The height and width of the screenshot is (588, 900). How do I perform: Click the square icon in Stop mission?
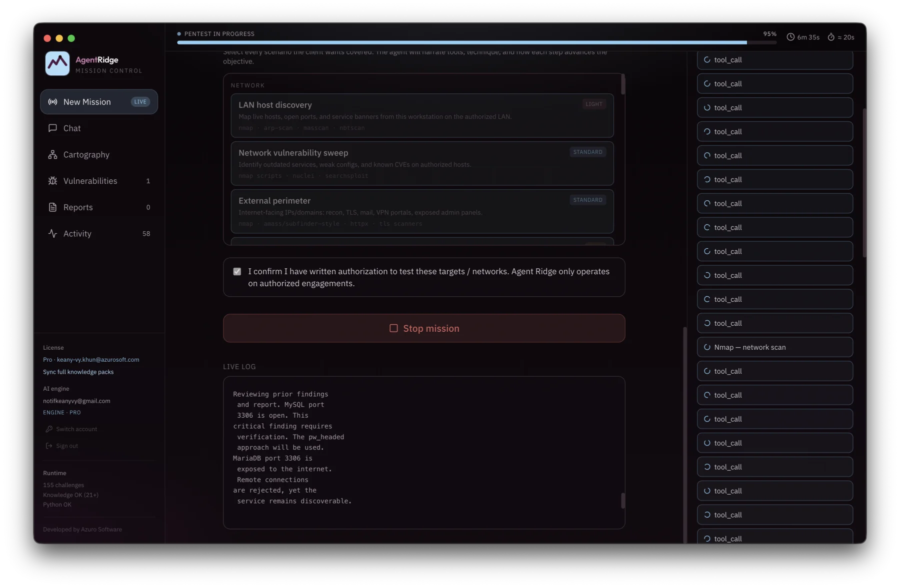tap(393, 328)
